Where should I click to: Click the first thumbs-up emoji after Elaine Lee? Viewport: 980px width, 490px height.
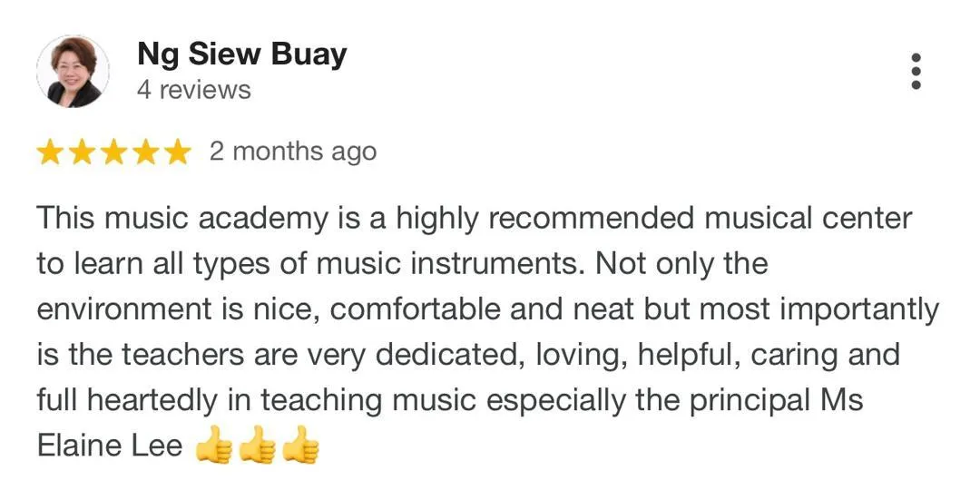click(214, 445)
